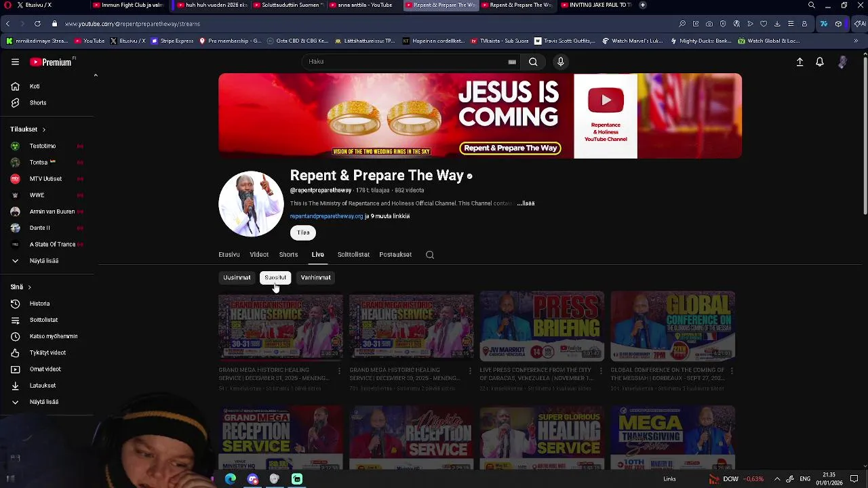
Task: Open repentandpreparetheway.org link
Action: pyautogui.click(x=326, y=216)
